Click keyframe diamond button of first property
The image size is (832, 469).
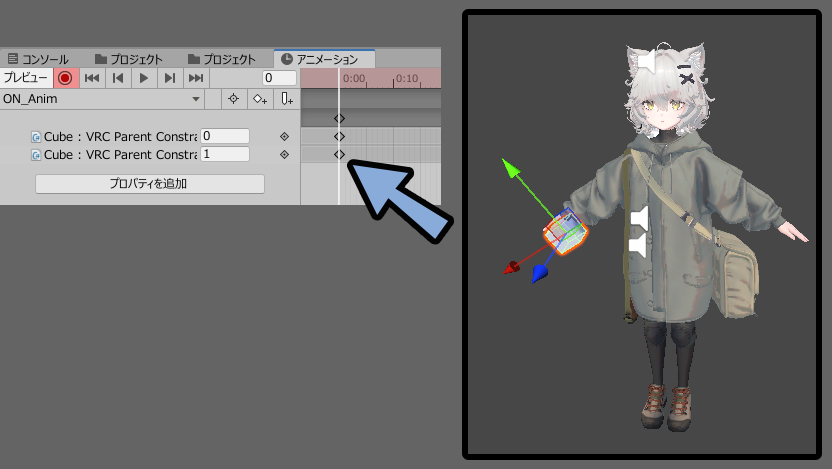coord(284,136)
